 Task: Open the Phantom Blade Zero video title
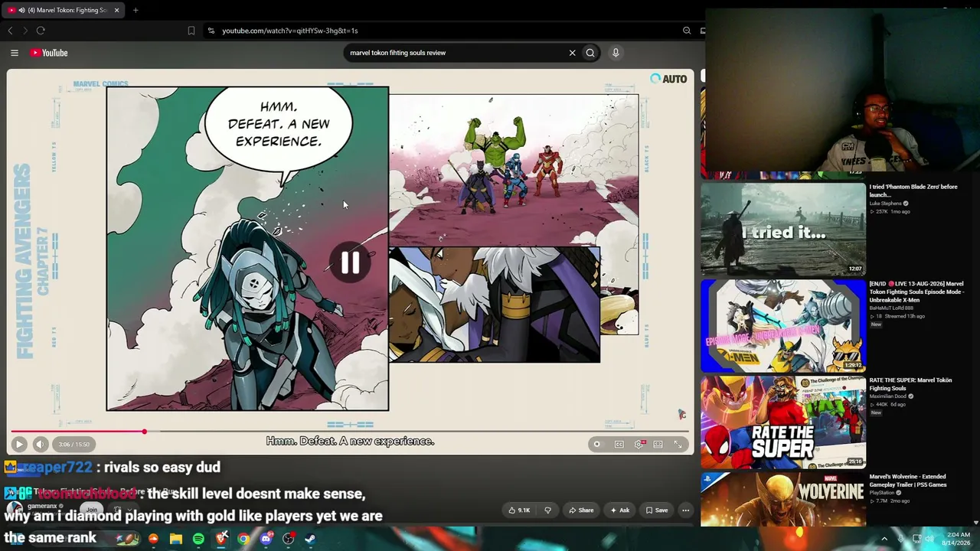click(913, 191)
